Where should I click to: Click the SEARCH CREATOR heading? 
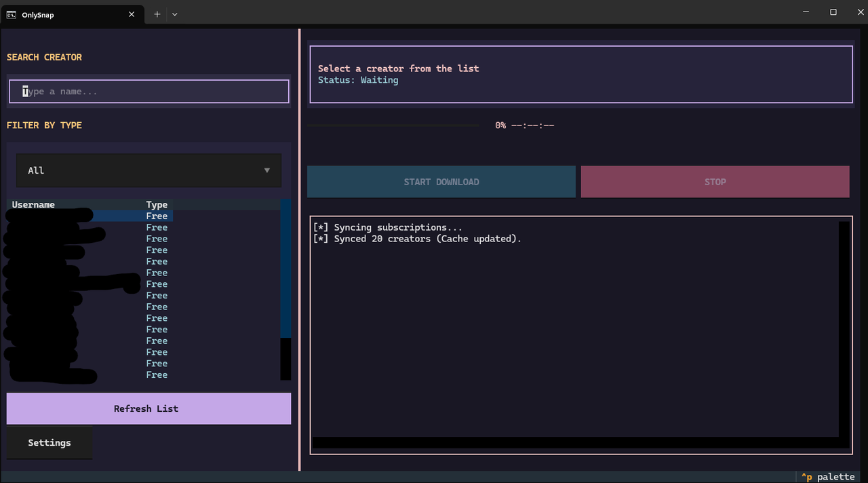tap(44, 57)
